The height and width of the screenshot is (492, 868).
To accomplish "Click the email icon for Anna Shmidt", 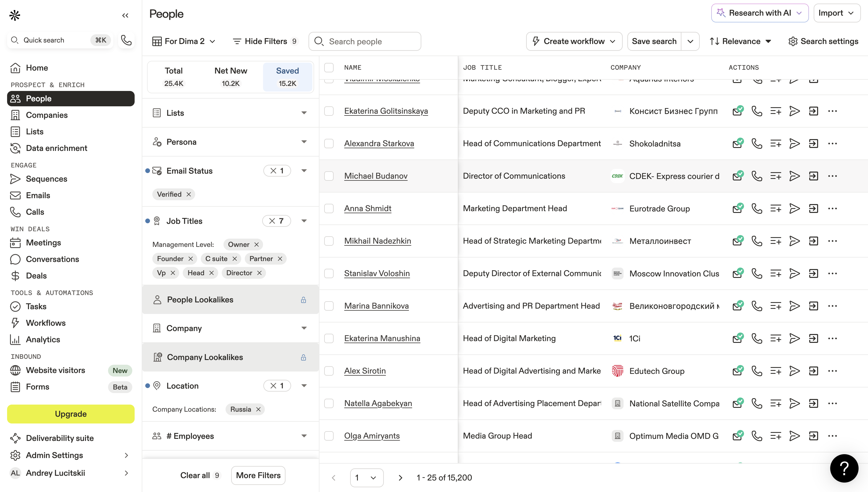I will point(738,208).
